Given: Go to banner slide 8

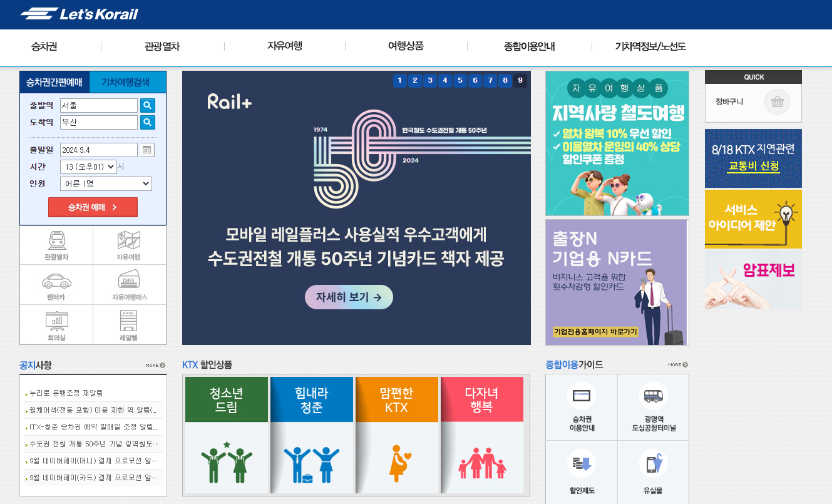Looking at the screenshot, I should pyautogui.click(x=505, y=80).
